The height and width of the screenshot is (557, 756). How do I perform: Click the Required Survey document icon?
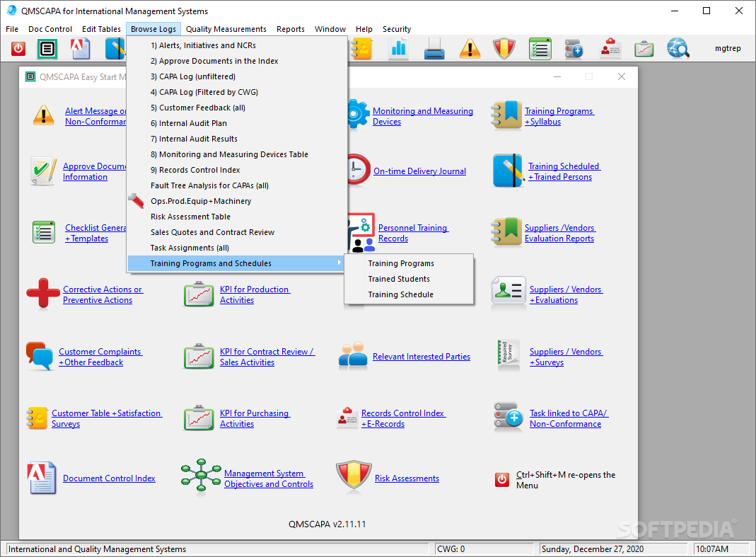click(508, 355)
